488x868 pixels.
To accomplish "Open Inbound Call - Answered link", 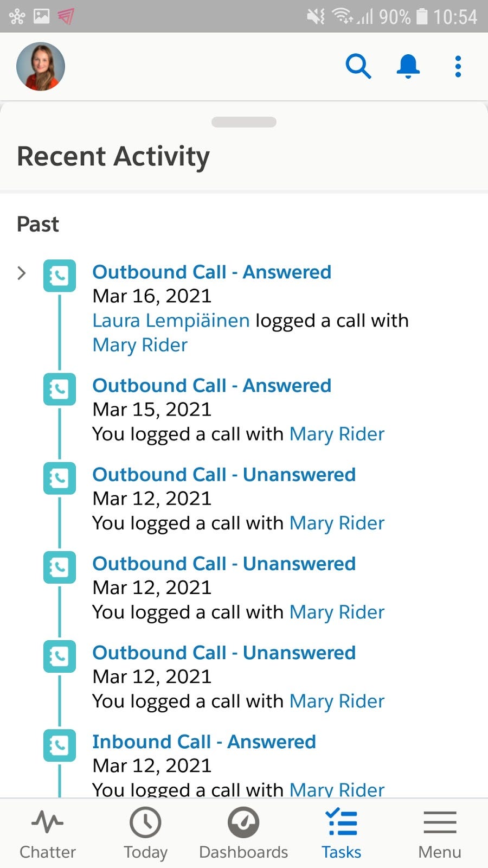I will 204,742.
